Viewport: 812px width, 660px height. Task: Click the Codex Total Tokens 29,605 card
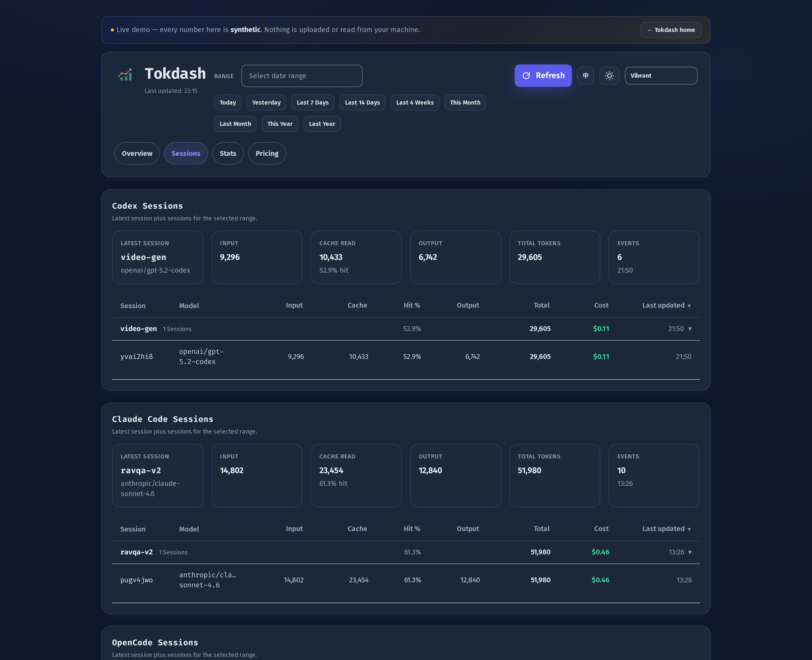[555, 257]
